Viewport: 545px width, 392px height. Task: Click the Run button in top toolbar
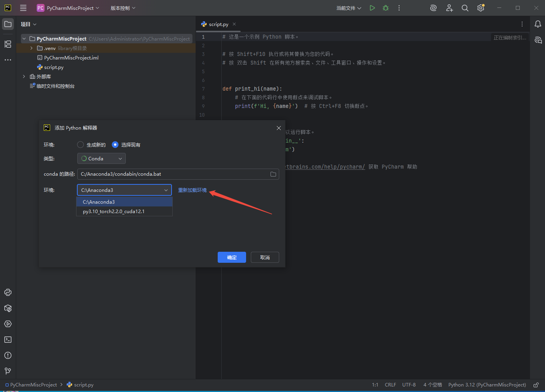tap(372, 8)
